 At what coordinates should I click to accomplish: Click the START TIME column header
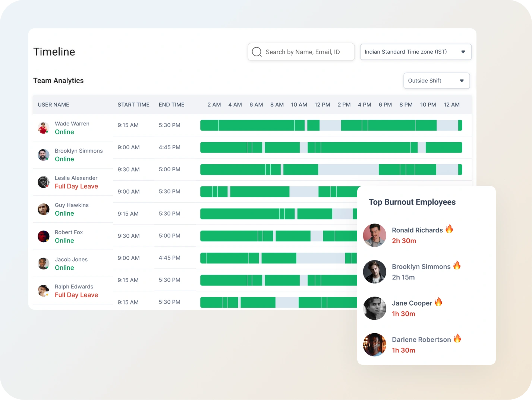[x=133, y=104]
